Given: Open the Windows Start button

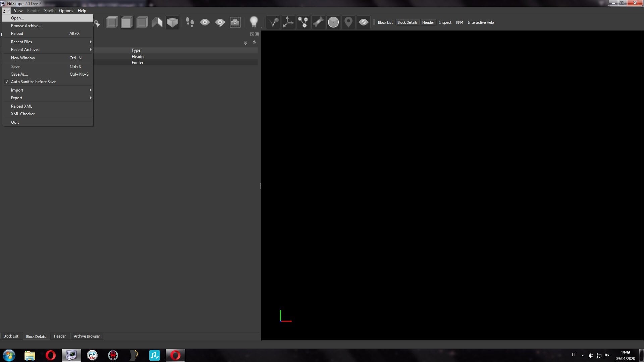Looking at the screenshot, I should point(9,355).
